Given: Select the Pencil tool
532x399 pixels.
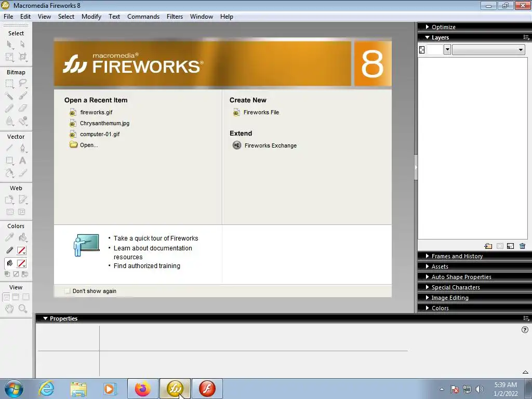Looking at the screenshot, I should point(9,108).
